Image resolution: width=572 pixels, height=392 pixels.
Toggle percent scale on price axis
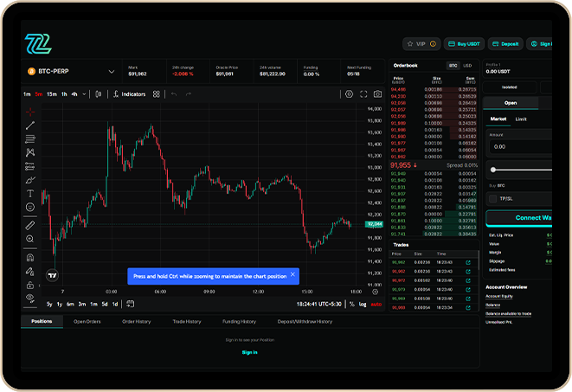(x=351, y=304)
